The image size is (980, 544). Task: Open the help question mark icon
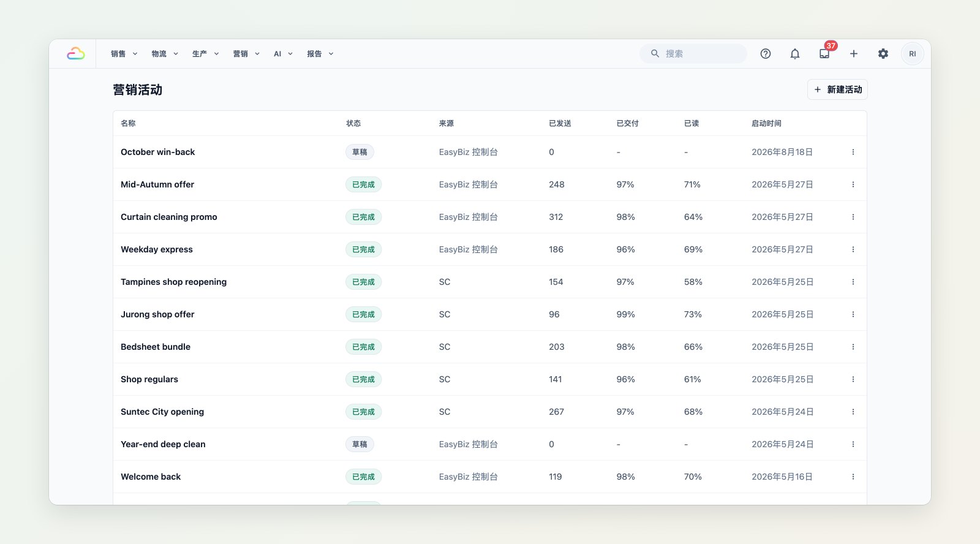pyautogui.click(x=766, y=54)
